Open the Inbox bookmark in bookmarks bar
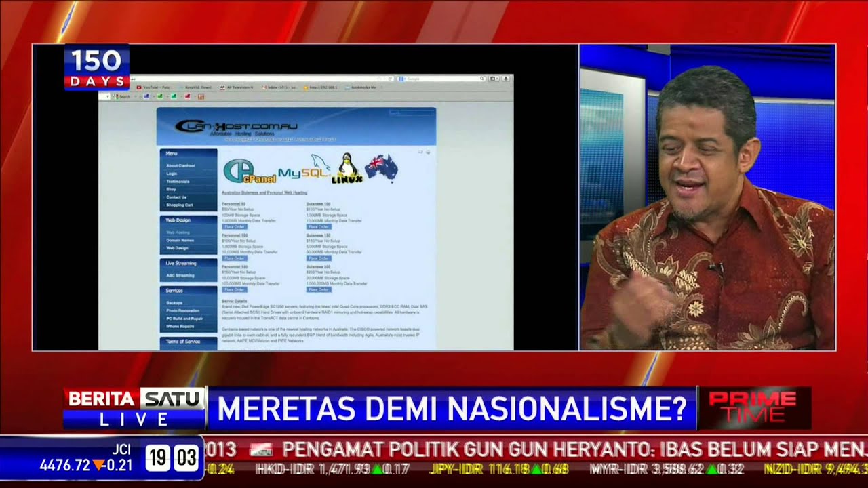The image size is (868, 488). coord(279,87)
